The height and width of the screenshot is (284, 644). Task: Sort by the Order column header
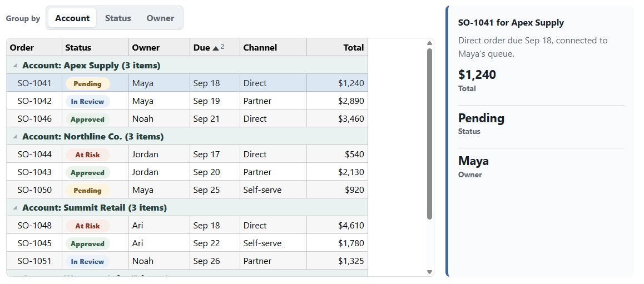pos(34,47)
